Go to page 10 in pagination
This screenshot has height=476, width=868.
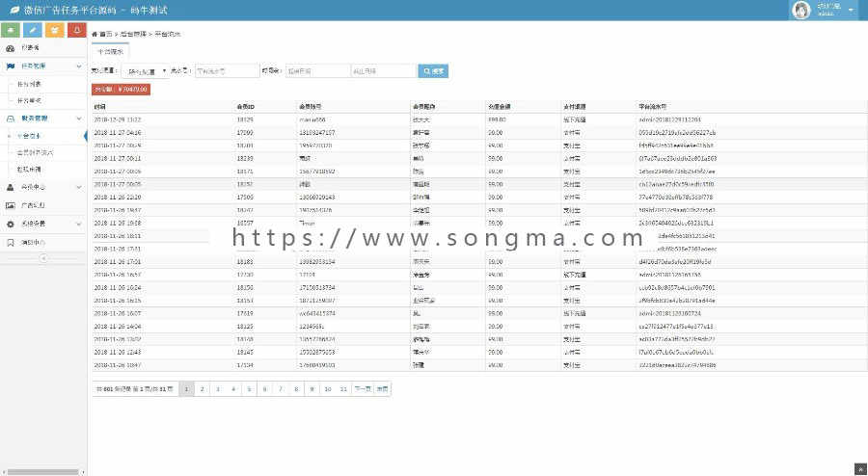tap(328, 389)
